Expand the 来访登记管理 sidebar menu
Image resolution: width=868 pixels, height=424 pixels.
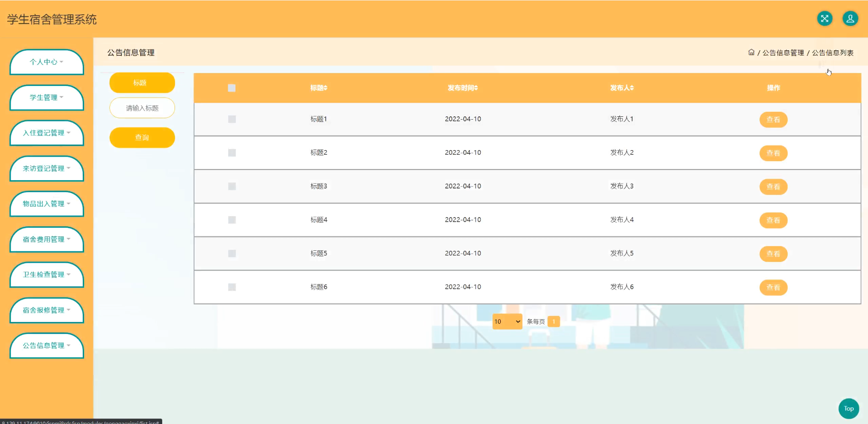tap(47, 169)
